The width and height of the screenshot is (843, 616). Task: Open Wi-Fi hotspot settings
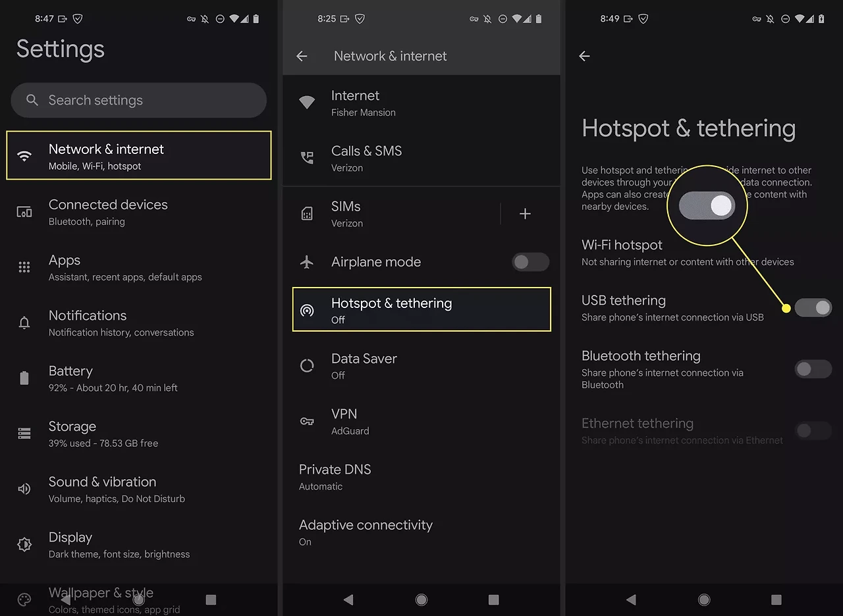point(704,252)
